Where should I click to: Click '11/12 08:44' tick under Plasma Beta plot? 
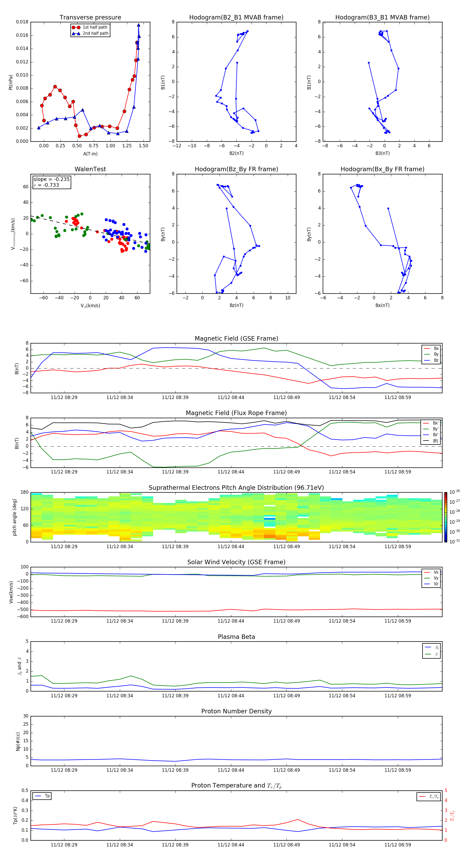click(231, 695)
